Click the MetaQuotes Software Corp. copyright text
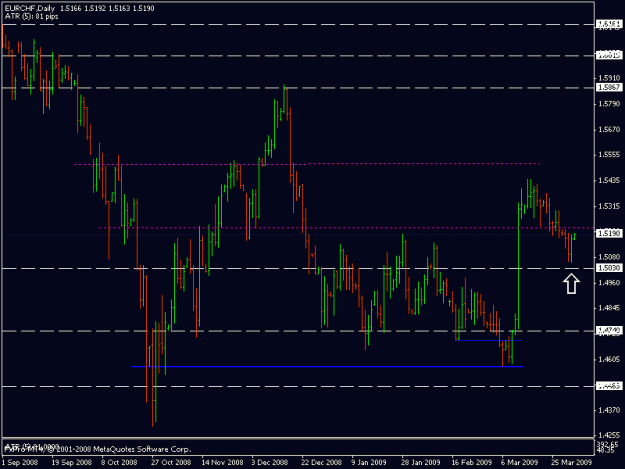 97,449
